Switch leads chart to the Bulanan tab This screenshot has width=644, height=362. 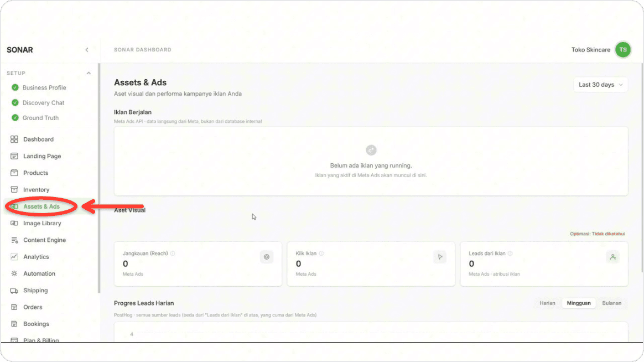pyautogui.click(x=611, y=303)
